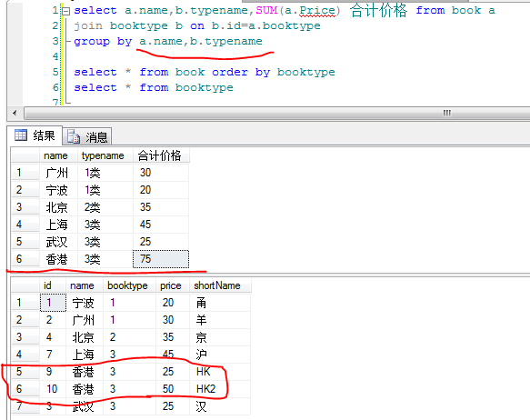Click the 广州 cell in first grid

coord(58,173)
